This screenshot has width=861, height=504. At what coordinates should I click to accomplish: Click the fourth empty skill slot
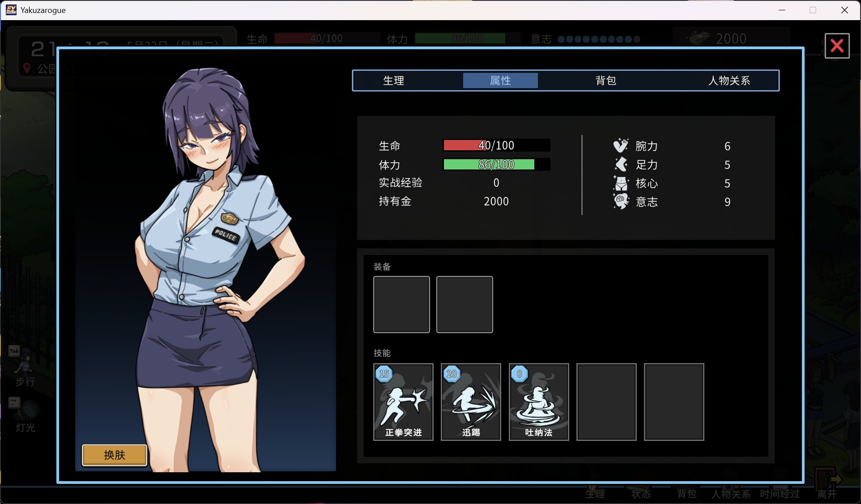(606, 402)
